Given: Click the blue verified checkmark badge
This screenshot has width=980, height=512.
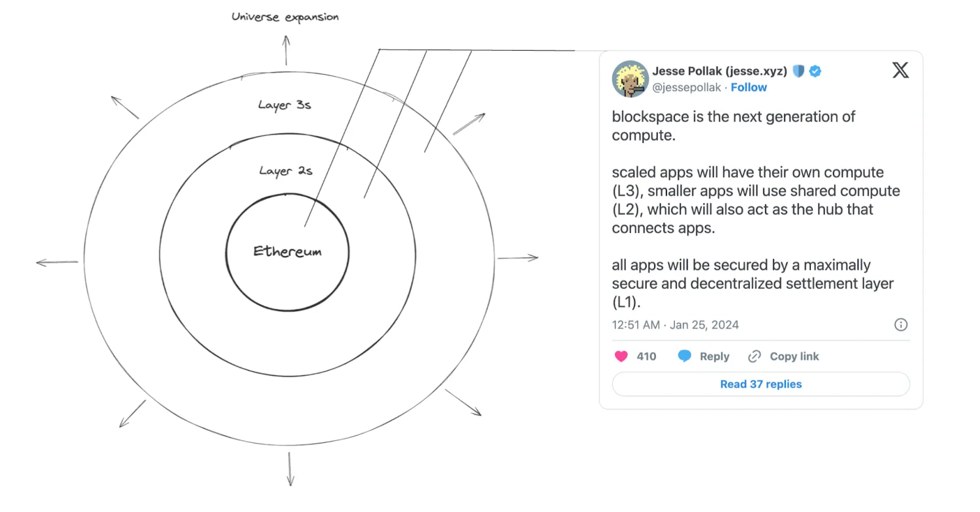Looking at the screenshot, I should tap(815, 71).
